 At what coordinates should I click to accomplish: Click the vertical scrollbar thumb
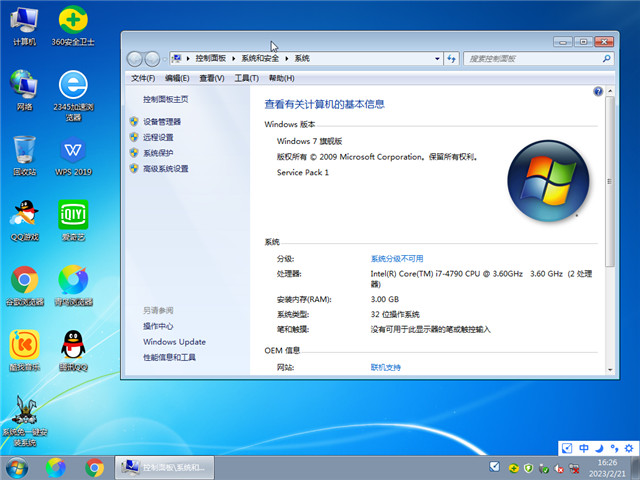point(609,182)
